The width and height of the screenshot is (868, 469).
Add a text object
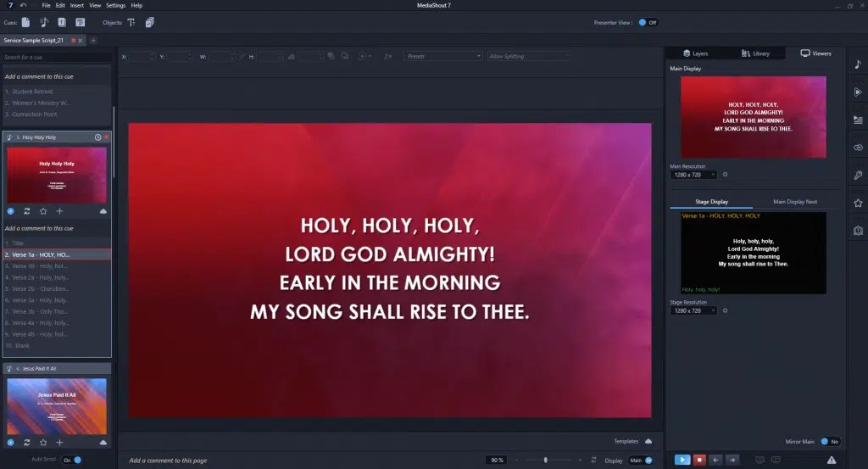tap(131, 22)
